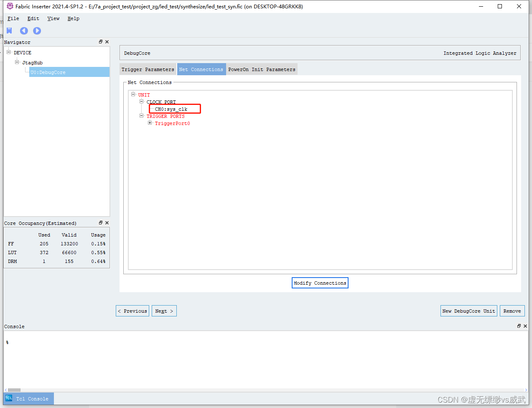This screenshot has height=408, width=532.
Task: Select the Tcl Console icon at bottom left
Action: coord(8,398)
